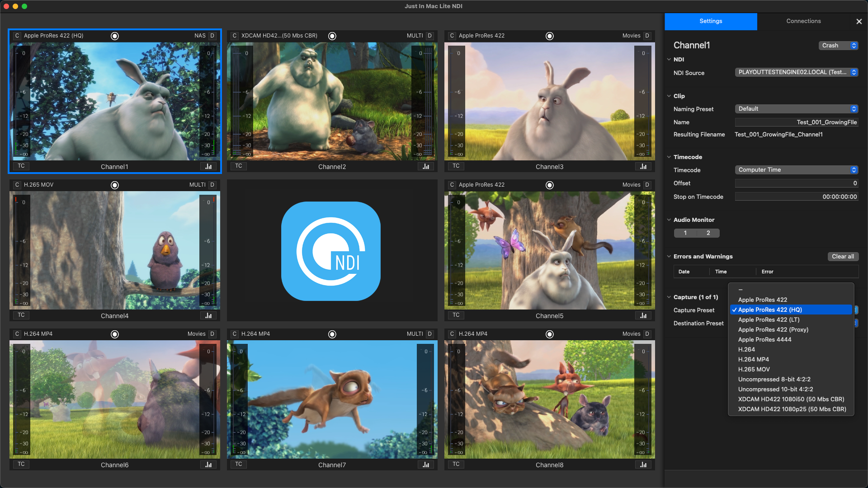This screenshot has width=868, height=488.
Task: Open audio meter icon for Channel3
Action: tap(643, 166)
